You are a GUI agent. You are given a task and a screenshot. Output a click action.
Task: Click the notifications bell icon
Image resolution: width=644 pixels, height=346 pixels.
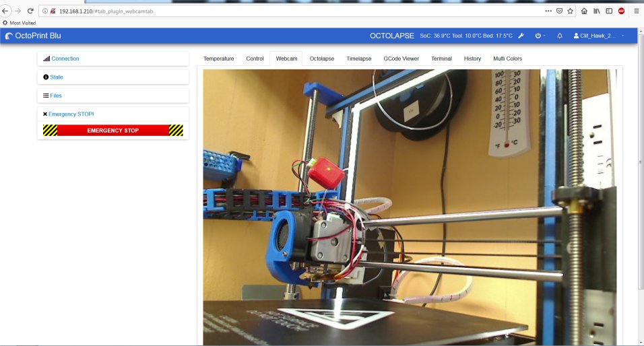pyautogui.click(x=560, y=36)
